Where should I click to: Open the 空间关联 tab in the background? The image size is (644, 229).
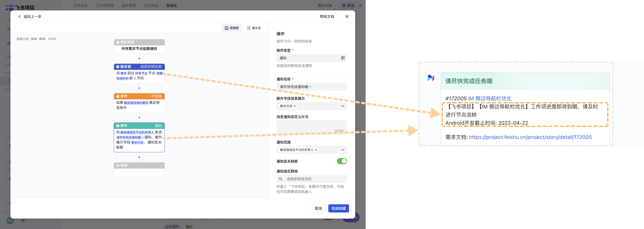coord(151,5)
